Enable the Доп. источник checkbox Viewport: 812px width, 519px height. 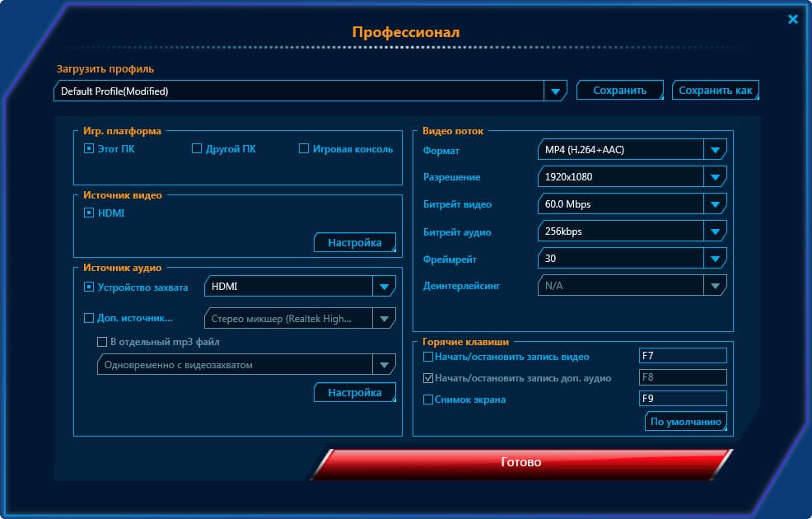point(89,318)
